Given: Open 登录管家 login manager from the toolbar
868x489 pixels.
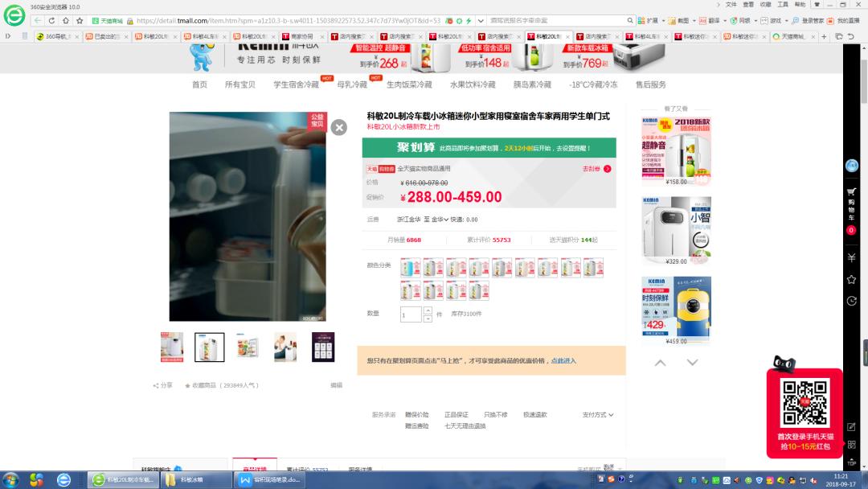Looking at the screenshot, I should [810, 21].
